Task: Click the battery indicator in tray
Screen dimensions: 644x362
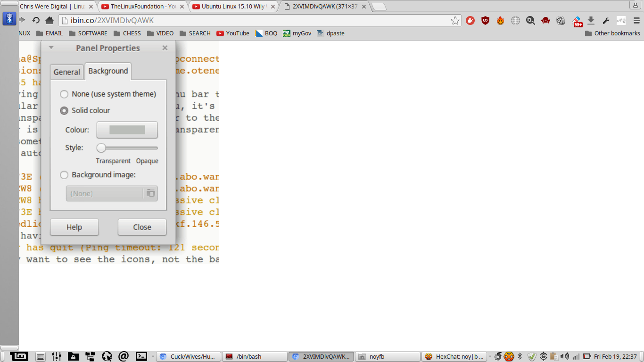Action: pyautogui.click(x=587, y=357)
